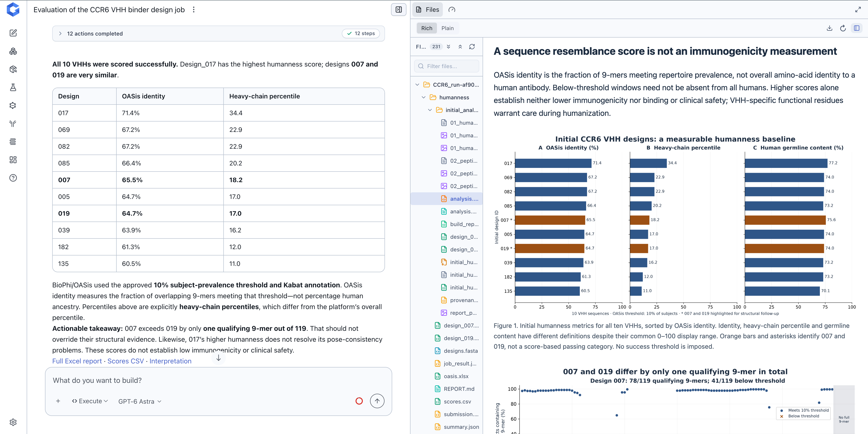Open the Interpretation link
868x434 pixels.
tap(170, 361)
